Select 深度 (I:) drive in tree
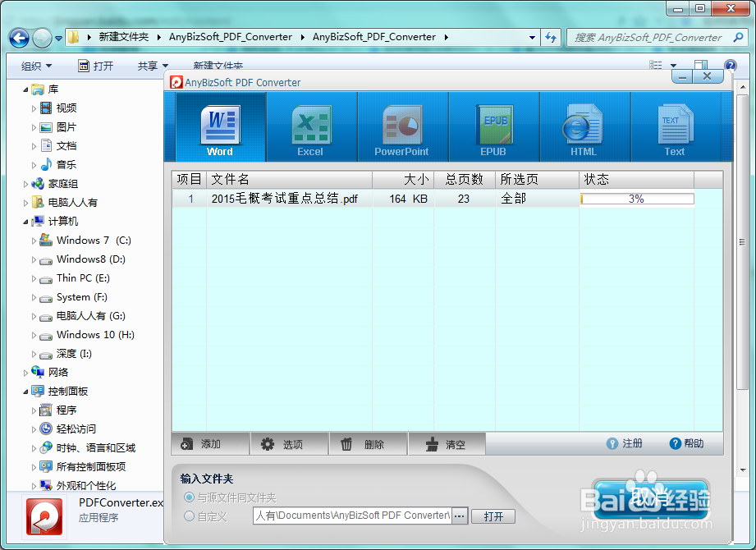This screenshot has width=756, height=550. 74,353
